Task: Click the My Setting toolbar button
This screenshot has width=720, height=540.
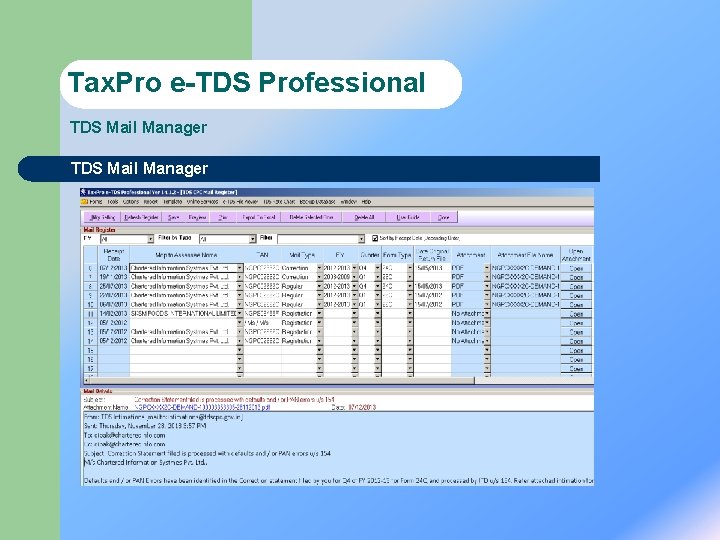Action: (x=102, y=217)
